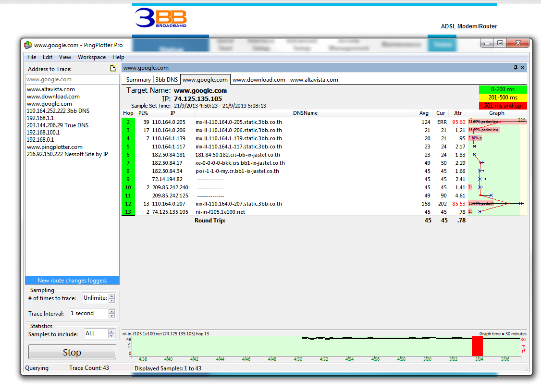This screenshot has height=392, width=541.
Task: Click the Address to Trace input field
Action: (x=72, y=80)
